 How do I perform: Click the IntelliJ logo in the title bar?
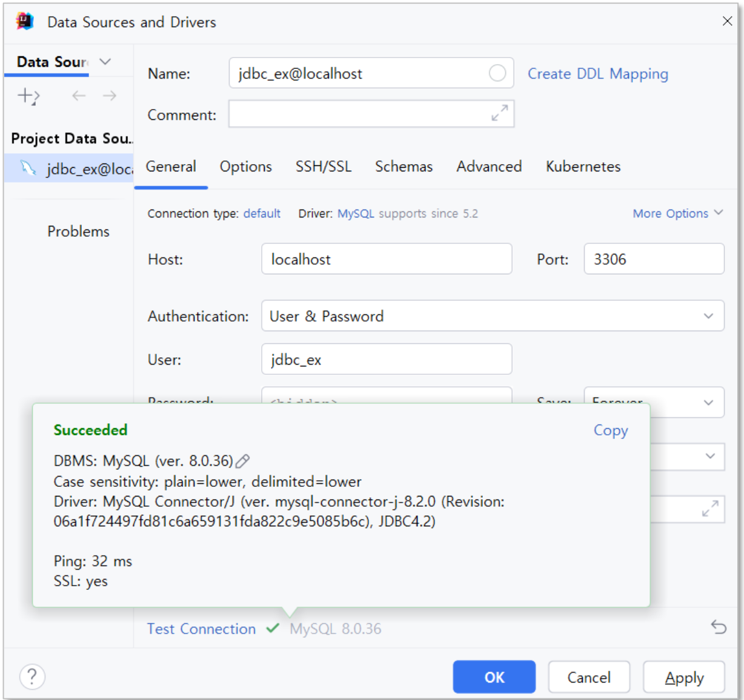[x=25, y=21]
